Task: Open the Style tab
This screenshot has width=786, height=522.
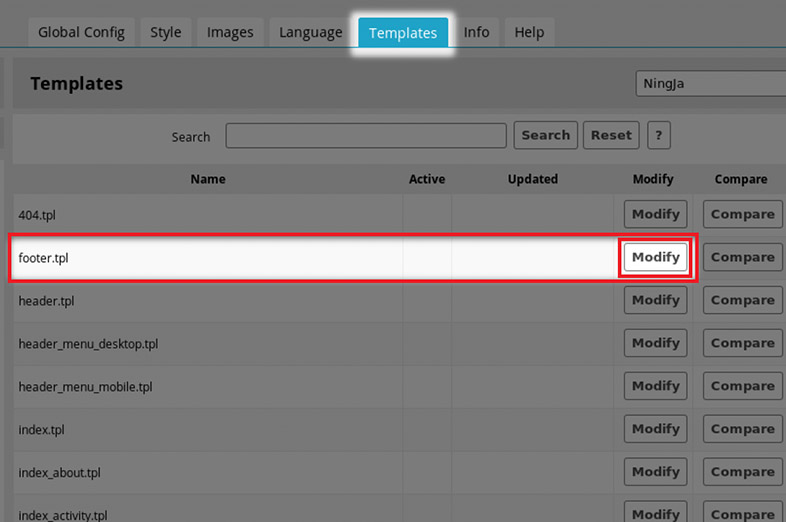Action: point(166,32)
